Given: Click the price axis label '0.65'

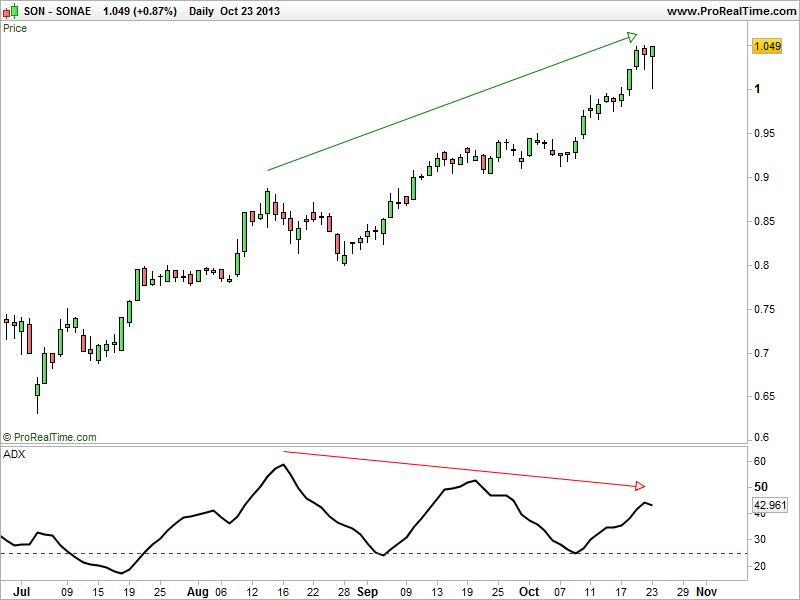Looking at the screenshot, I should click(764, 396).
